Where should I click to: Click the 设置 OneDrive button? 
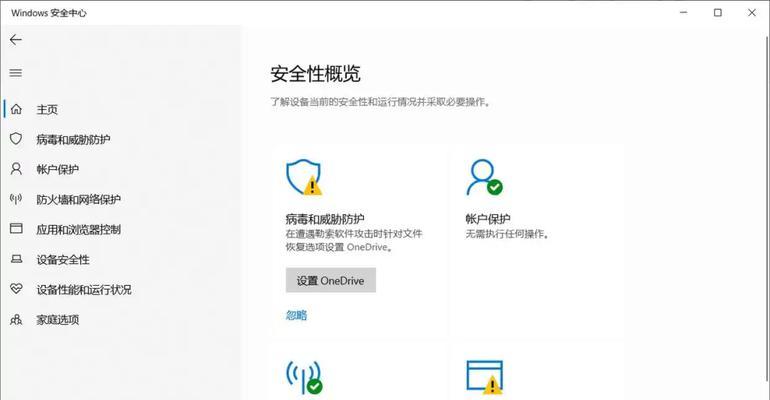point(331,280)
